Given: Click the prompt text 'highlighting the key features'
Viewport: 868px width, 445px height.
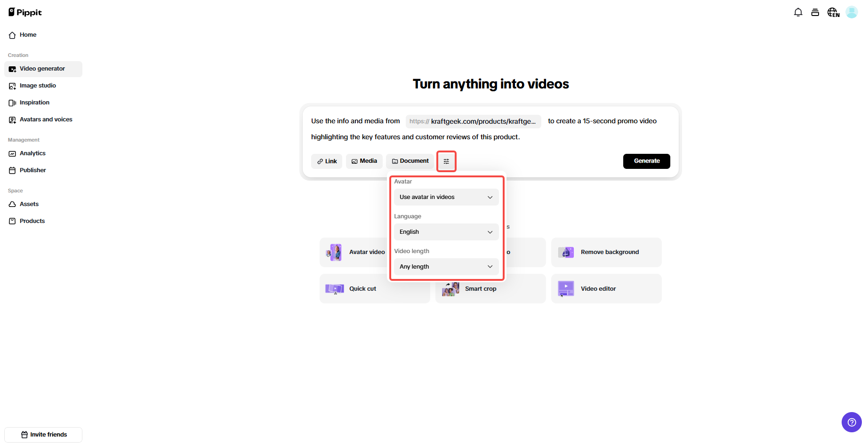Looking at the screenshot, I should click(355, 137).
